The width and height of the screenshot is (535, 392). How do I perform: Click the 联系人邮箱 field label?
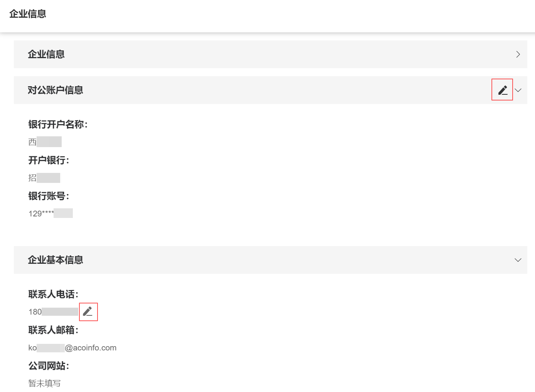click(x=53, y=330)
